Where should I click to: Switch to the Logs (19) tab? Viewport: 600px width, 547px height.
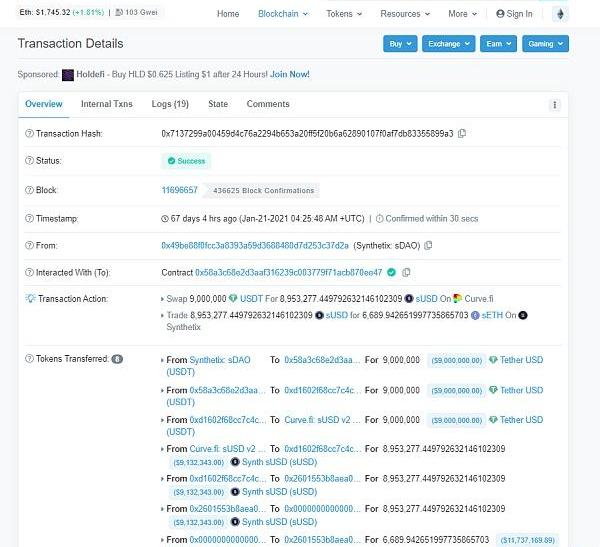point(170,104)
